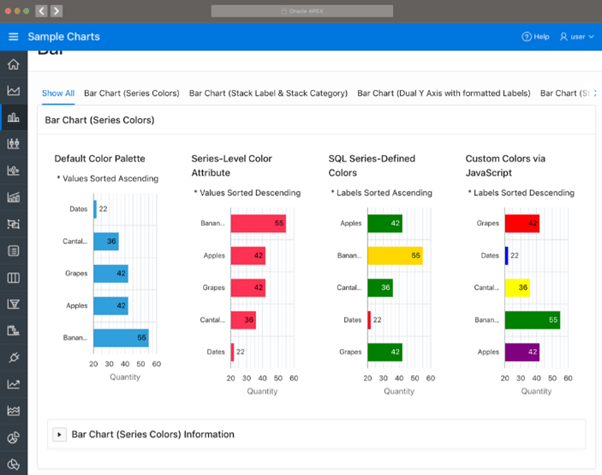Open the Gantt chart sidebar icon
Screen dimensions: 602x475
[13, 331]
